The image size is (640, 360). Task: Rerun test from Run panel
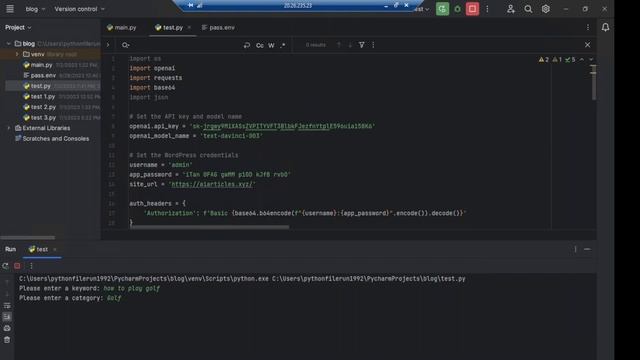point(5,266)
